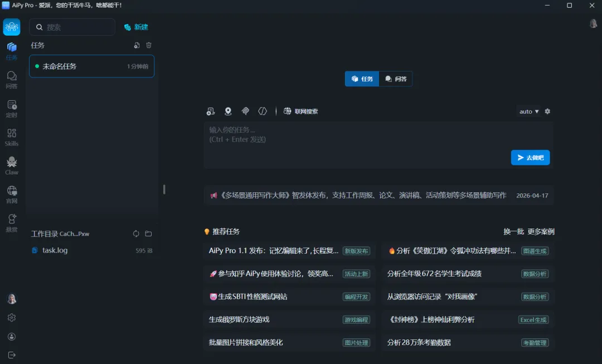602x364 pixels.
Task: Click the user avatar photo in the lower sidebar
Action: 12,299
